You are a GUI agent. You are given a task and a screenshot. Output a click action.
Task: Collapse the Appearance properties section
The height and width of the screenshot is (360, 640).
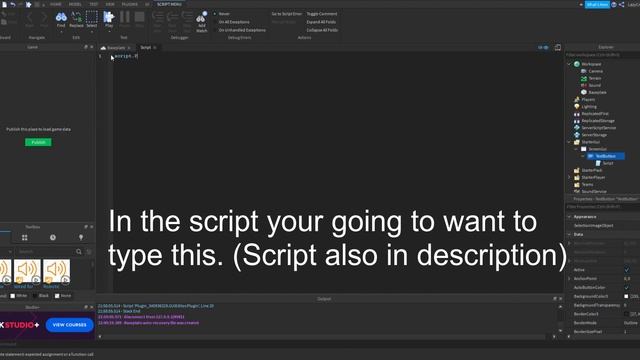pos(569,217)
